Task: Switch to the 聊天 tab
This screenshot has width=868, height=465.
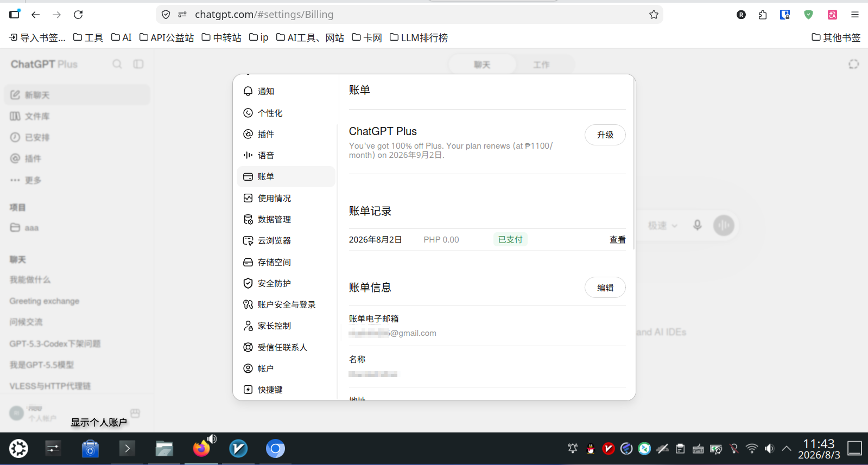Action: pyautogui.click(x=482, y=65)
